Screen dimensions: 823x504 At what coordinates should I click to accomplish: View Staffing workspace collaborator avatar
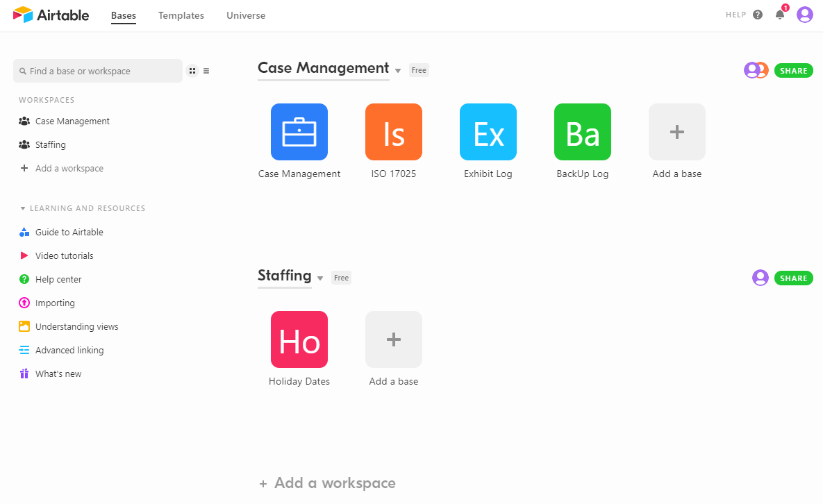click(x=760, y=278)
